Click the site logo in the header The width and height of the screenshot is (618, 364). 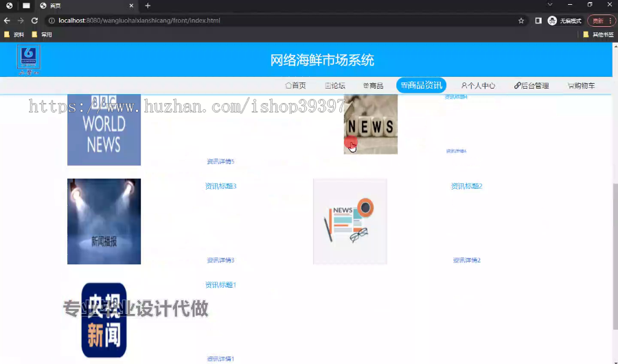(x=28, y=60)
